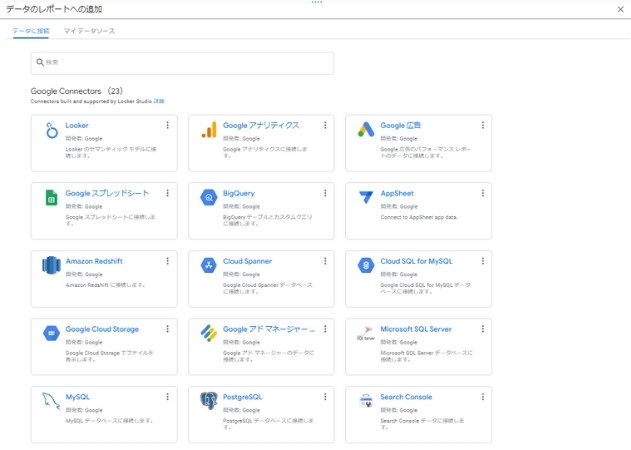Open Microsoft SQL Server card three-dot menu
The width and height of the screenshot is (631, 450).
483,329
